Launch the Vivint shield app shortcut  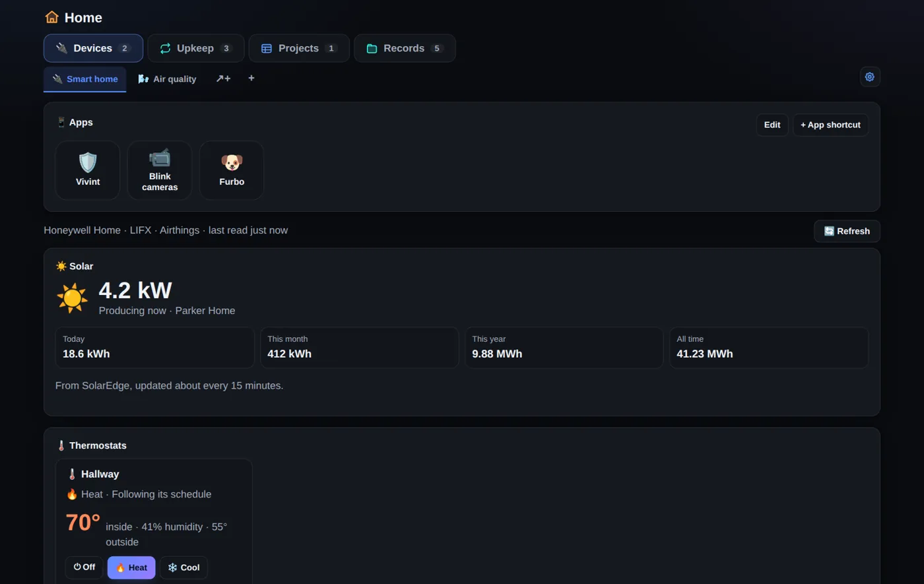[x=88, y=170]
